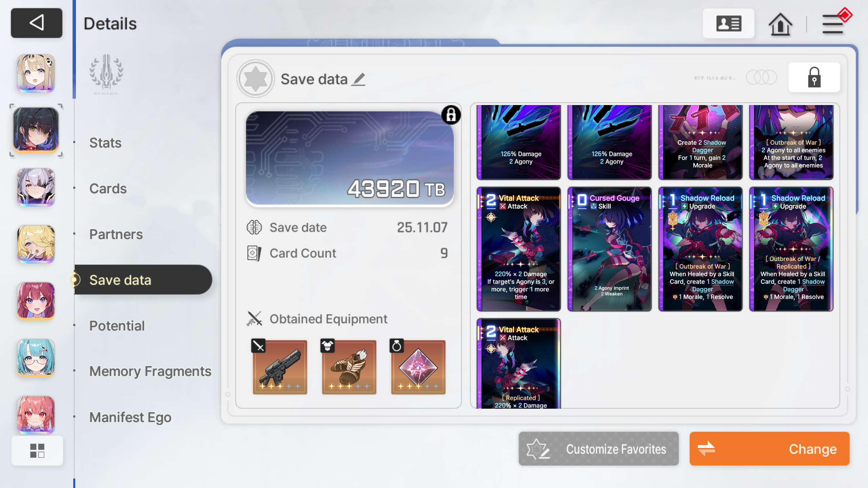Open the profile card icon
868x488 pixels.
click(x=729, y=24)
